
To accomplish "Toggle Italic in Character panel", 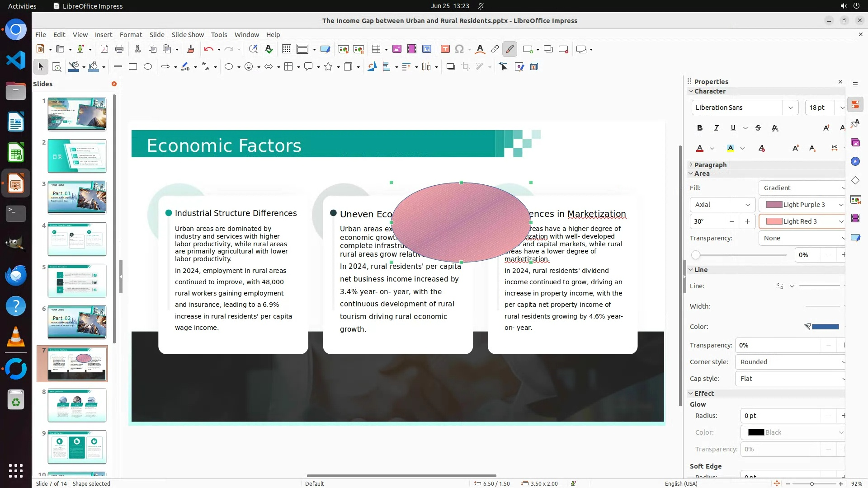I will [x=716, y=128].
